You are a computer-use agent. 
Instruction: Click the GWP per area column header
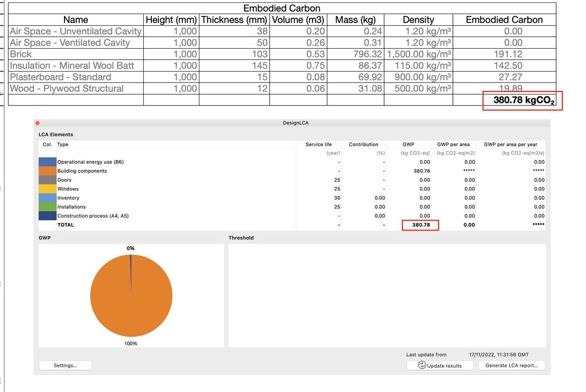[x=453, y=144]
